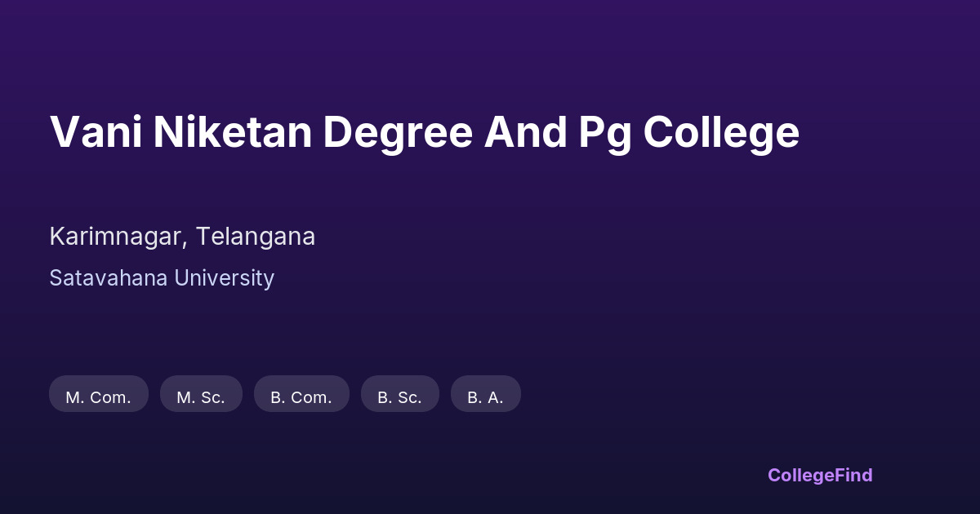Open the CollegeFind brand logo
The height and width of the screenshot is (514, 980).
(819, 475)
